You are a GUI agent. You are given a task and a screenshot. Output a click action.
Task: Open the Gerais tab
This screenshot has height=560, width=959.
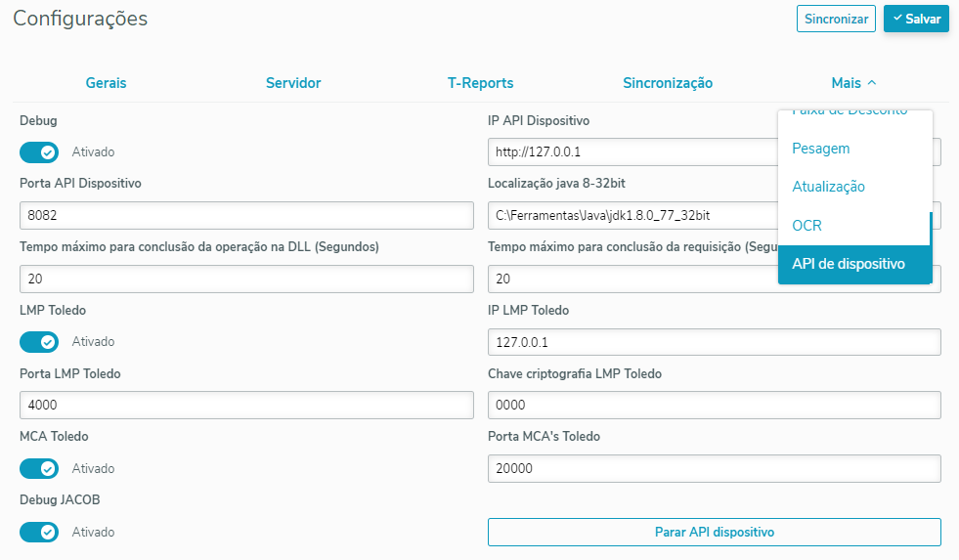click(x=106, y=83)
